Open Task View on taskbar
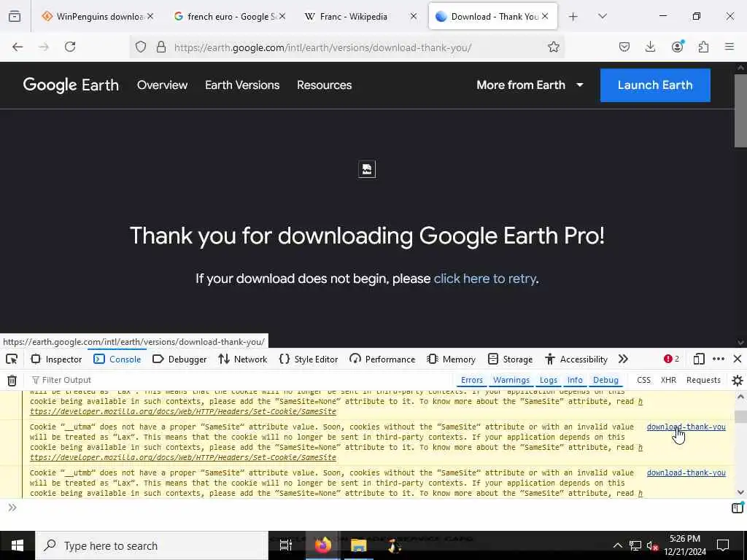 [x=285, y=545]
